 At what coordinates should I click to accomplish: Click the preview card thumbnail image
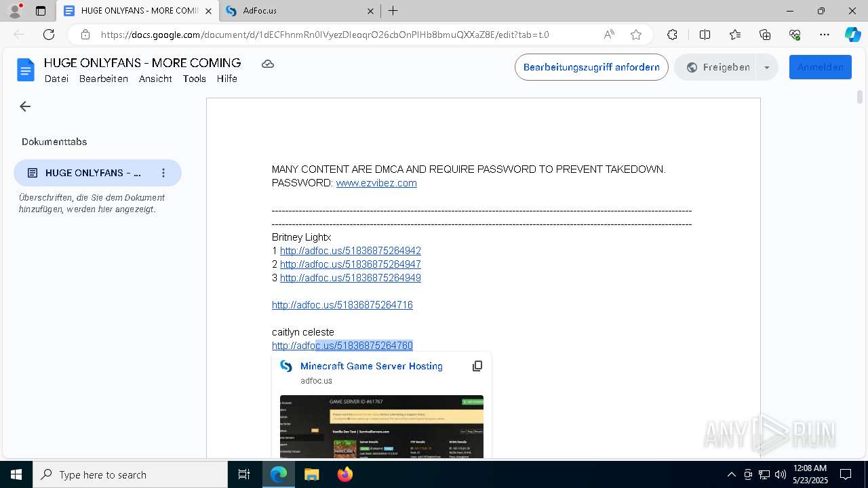coord(382,427)
